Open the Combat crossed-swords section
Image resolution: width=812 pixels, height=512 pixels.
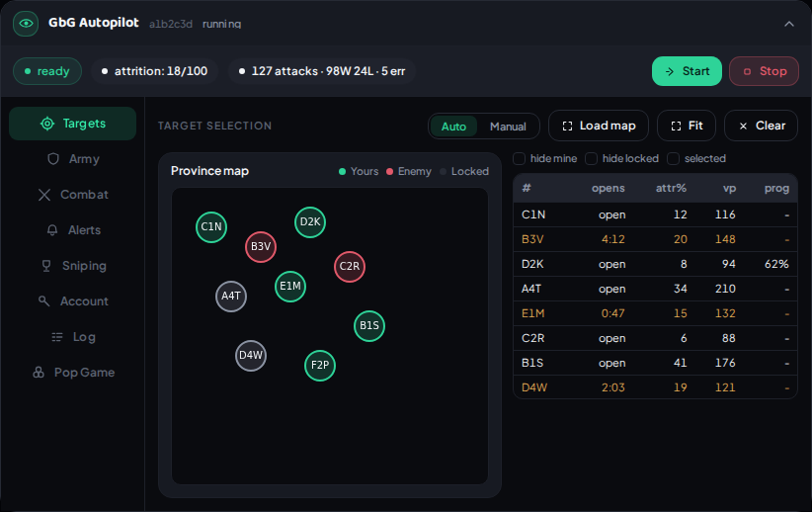72,195
